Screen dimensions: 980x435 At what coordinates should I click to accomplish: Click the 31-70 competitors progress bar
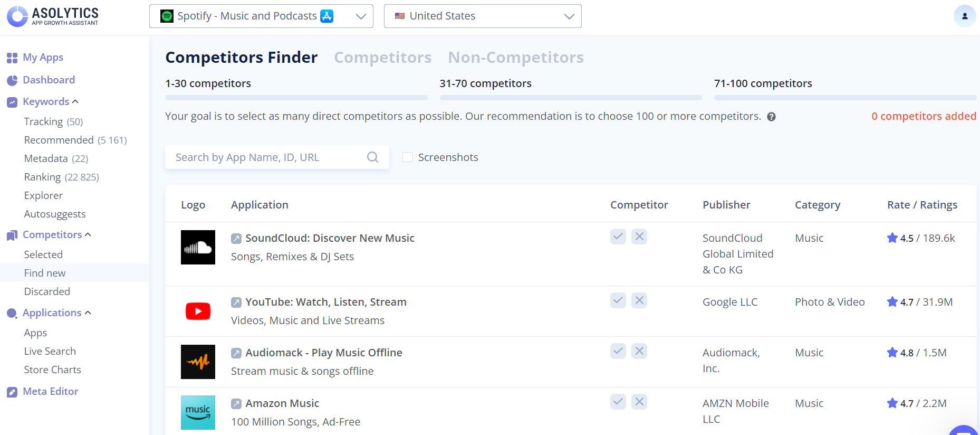(x=571, y=98)
